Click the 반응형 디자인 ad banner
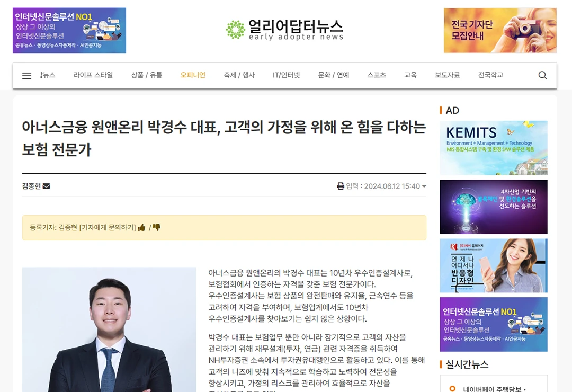This screenshot has width=572, height=392. point(494,266)
